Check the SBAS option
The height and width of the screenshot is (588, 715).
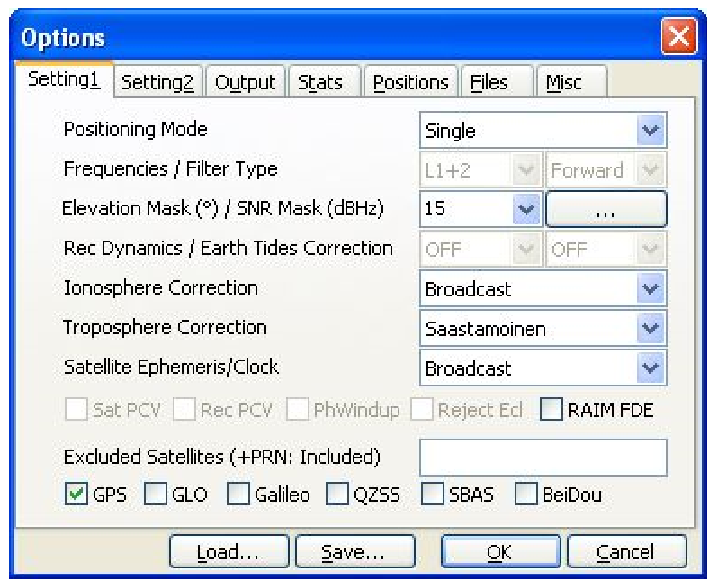tap(432, 494)
